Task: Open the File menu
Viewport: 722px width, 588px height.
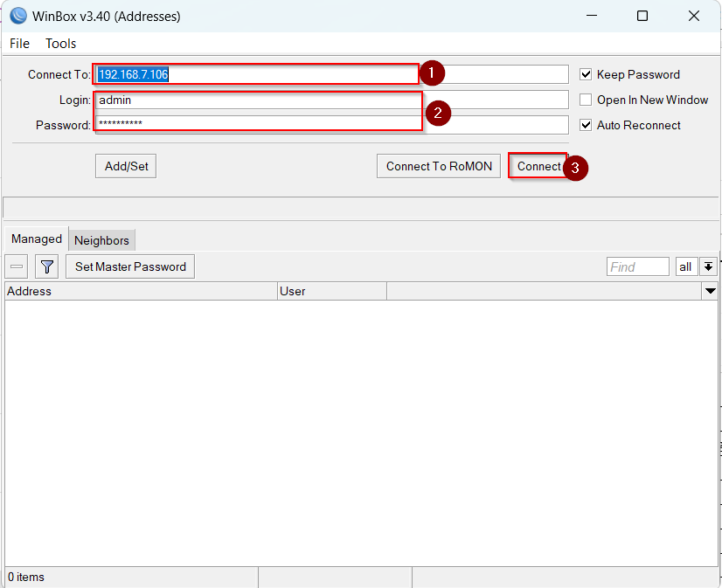Action: tap(19, 44)
